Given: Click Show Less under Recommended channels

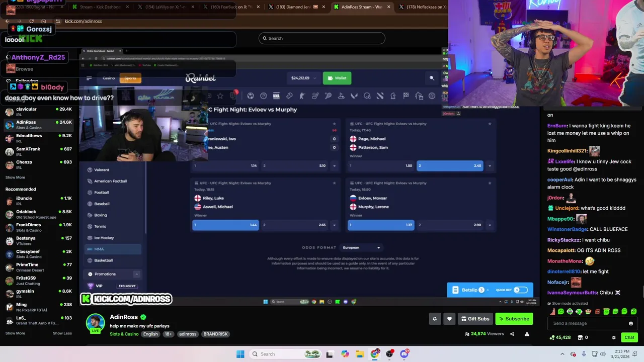Looking at the screenshot, I should tap(62, 333).
